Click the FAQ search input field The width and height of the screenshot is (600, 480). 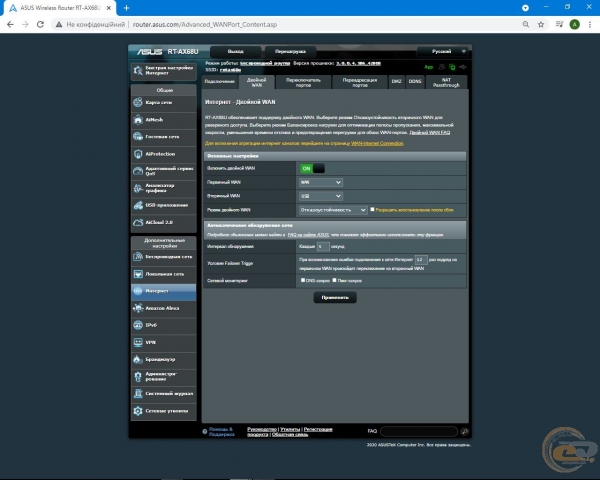[419, 431]
